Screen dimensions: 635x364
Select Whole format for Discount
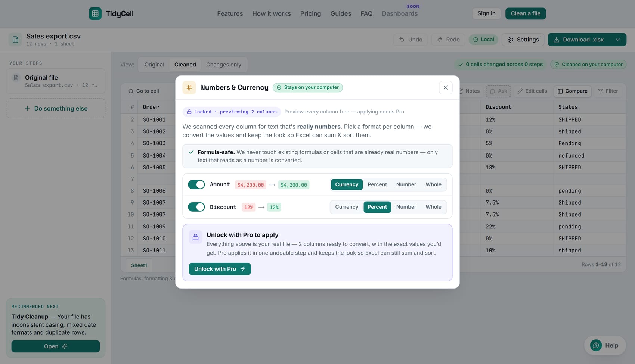pos(433,207)
